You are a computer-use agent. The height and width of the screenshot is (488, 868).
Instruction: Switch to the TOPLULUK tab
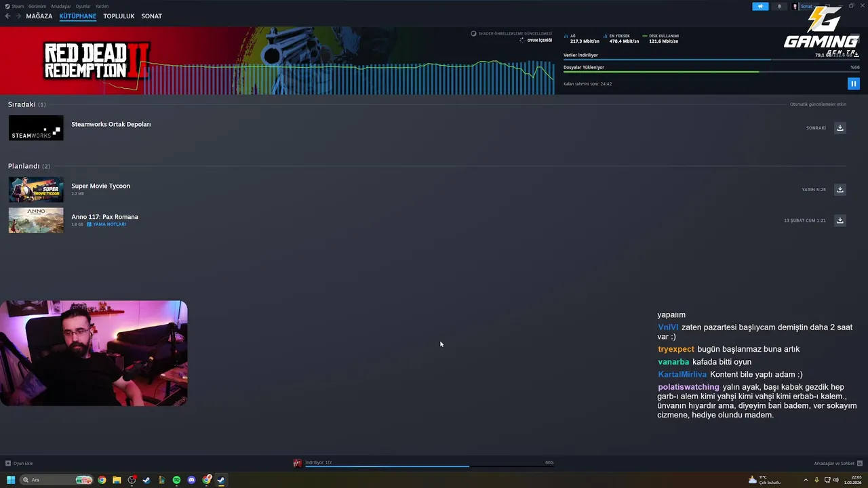(119, 16)
